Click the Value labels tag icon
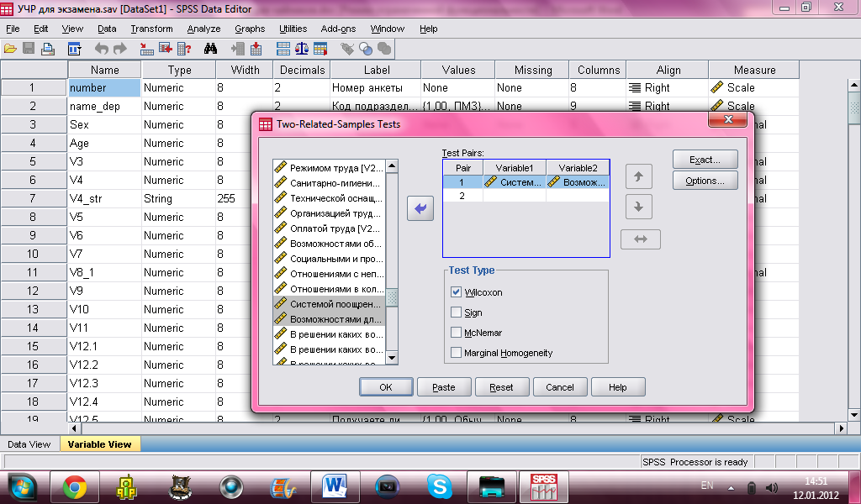 347,49
